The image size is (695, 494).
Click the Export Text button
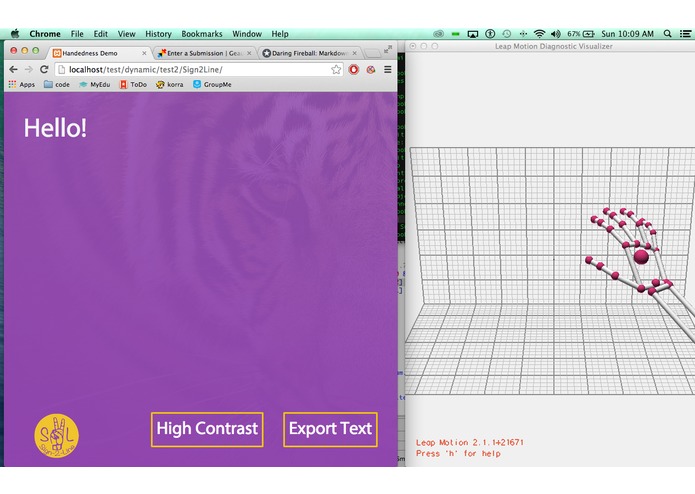click(x=330, y=429)
